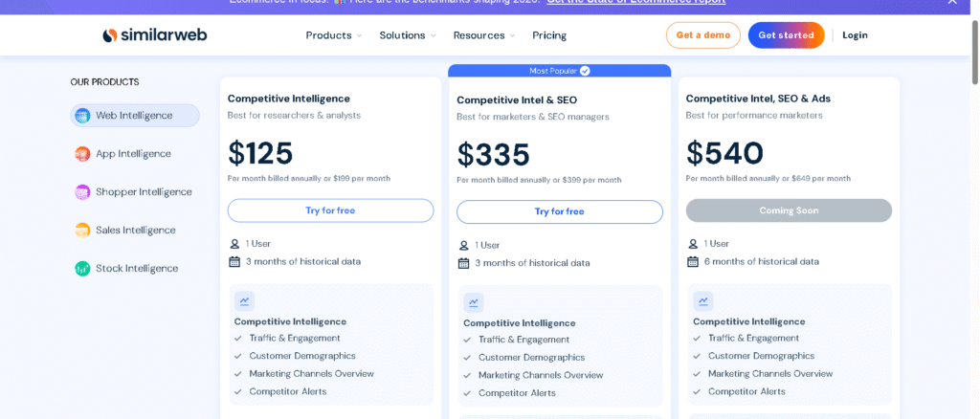Click the Get a demo button
This screenshot has width=980, height=419.
[x=702, y=35]
